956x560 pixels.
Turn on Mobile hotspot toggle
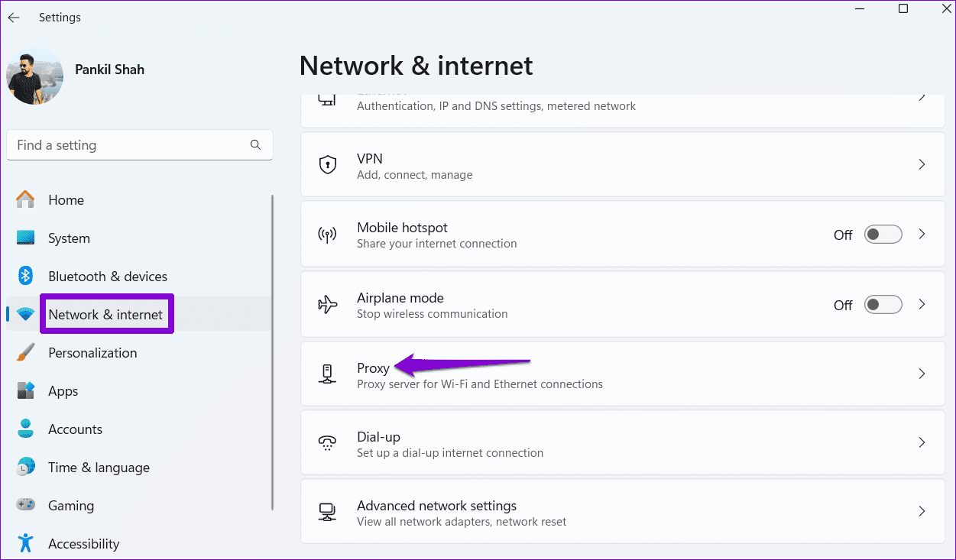[x=883, y=235]
